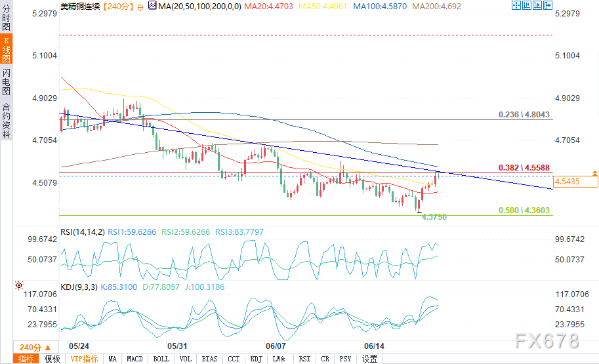Select the BIAS indicator button

209,359
